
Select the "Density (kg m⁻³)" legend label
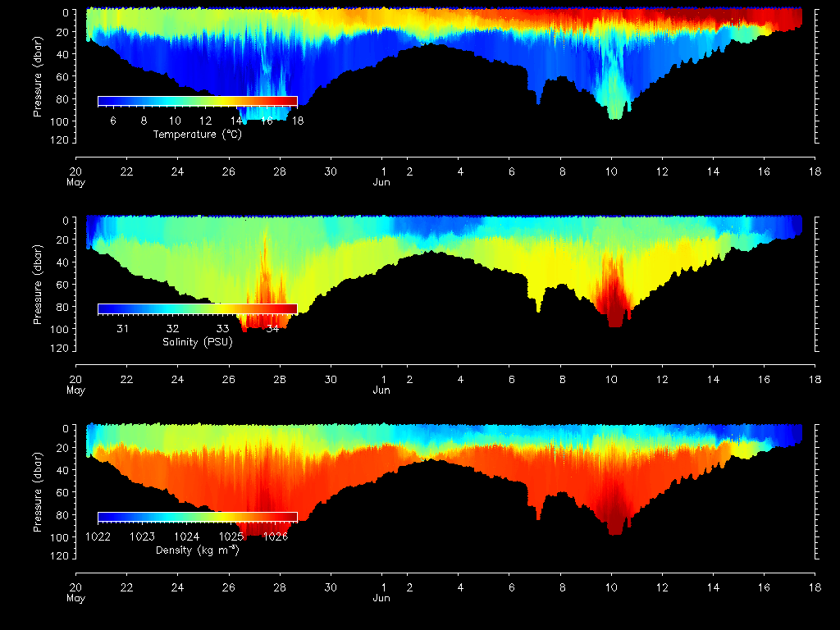197,550
